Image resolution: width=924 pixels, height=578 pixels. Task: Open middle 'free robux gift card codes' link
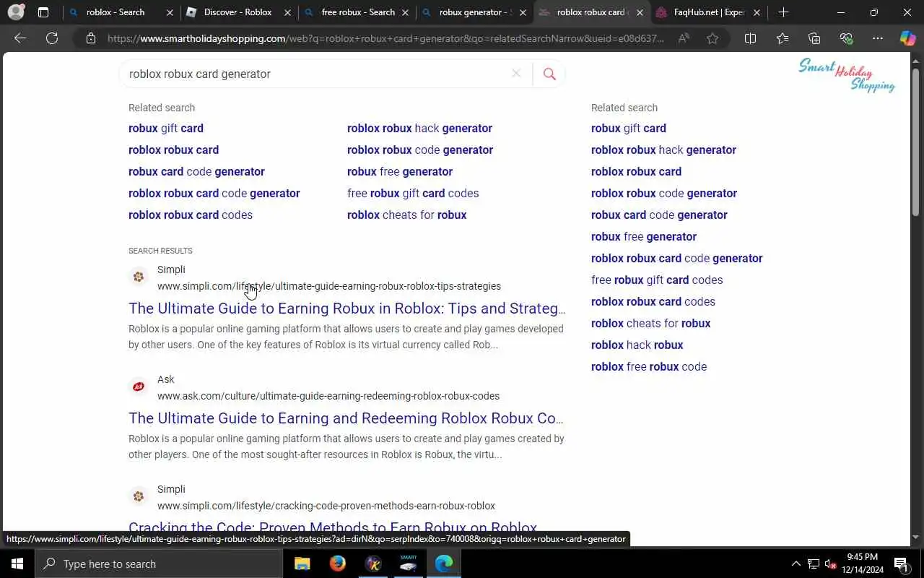tap(413, 193)
